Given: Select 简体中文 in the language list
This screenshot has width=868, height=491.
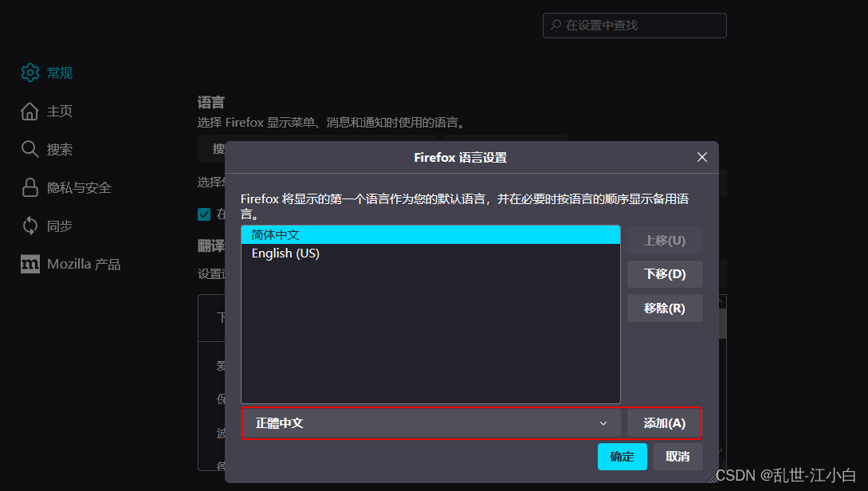Looking at the screenshot, I should pos(430,234).
